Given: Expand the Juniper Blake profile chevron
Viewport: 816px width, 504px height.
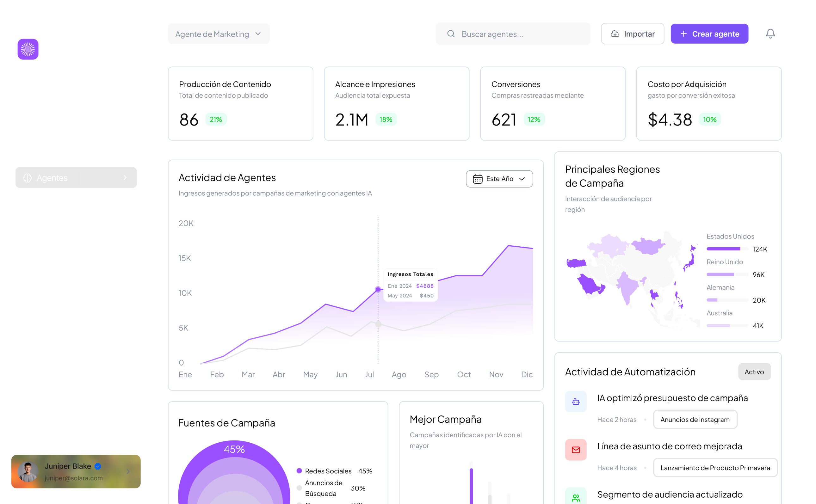Looking at the screenshot, I should click(128, 472).
